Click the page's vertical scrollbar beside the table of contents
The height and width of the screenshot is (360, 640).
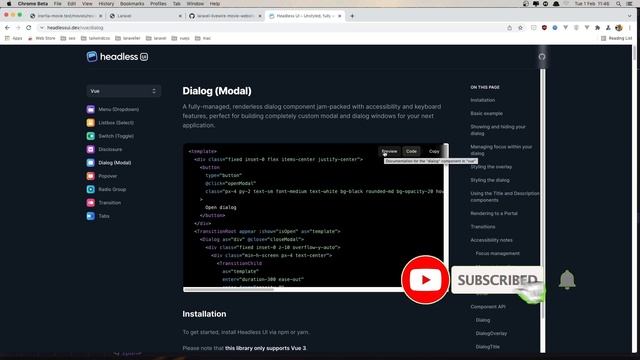[542, 210]
